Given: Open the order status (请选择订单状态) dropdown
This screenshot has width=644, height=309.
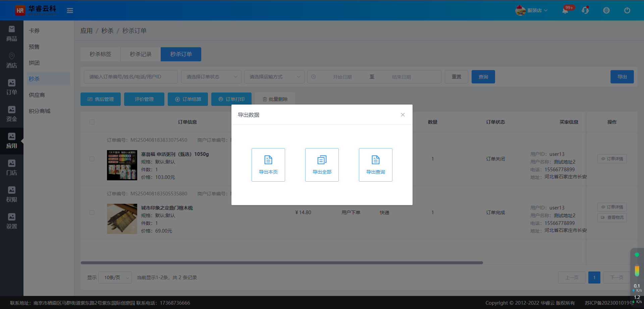Looking at the screenshot, I should click(211, 77).
